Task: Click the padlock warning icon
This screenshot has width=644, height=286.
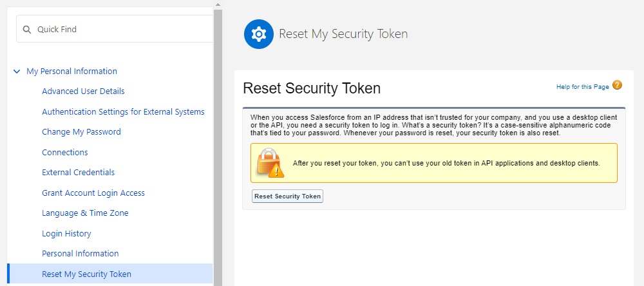Action: [270, 163]
